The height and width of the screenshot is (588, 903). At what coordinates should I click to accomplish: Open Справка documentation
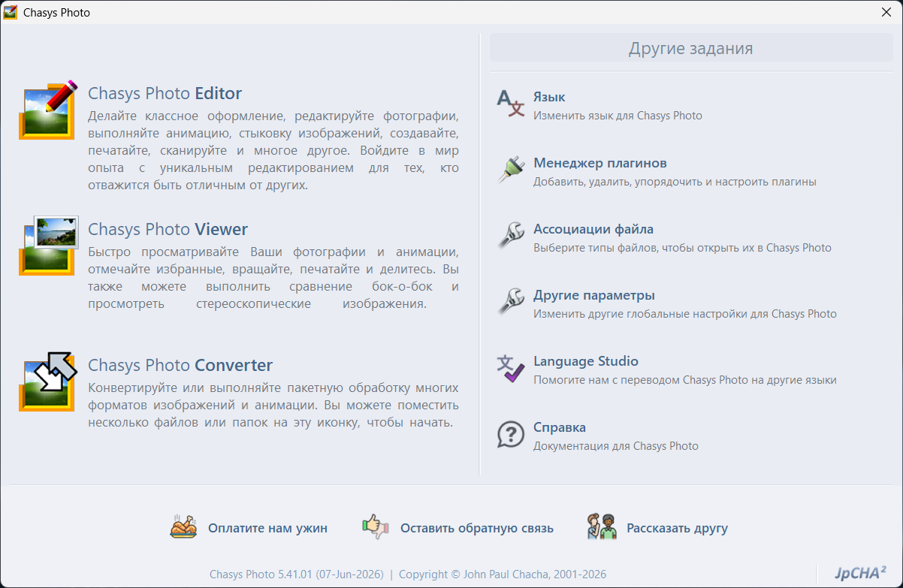(560, 427)
